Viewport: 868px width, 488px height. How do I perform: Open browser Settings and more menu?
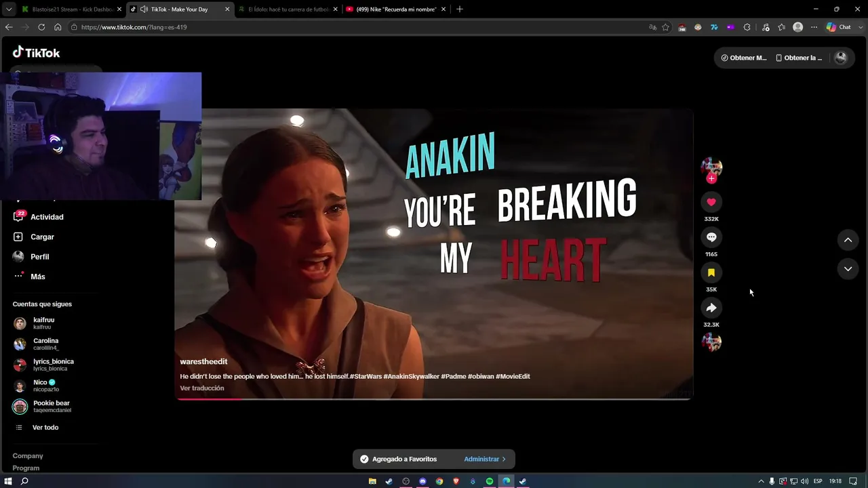(814, 27)
